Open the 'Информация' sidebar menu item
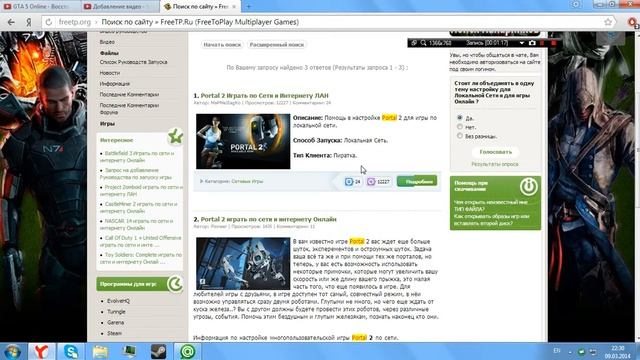 (115, 84)
